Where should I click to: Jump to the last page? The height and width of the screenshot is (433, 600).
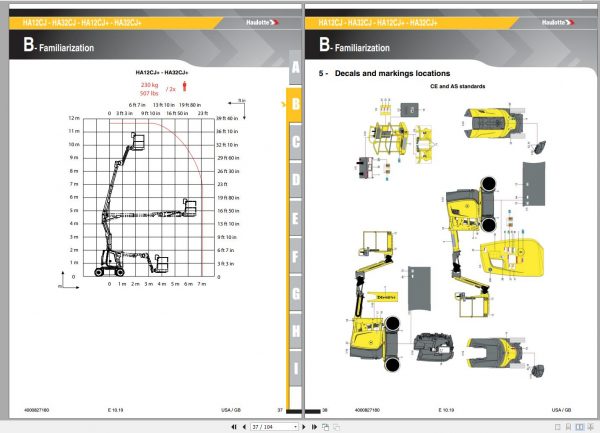314,426
